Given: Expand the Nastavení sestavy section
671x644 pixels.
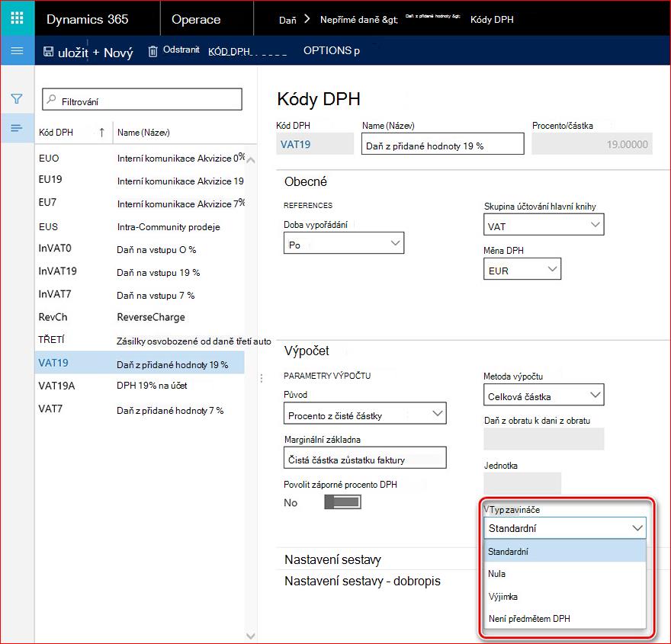Looking at the screenshot, I should click(x=332, y=559).
